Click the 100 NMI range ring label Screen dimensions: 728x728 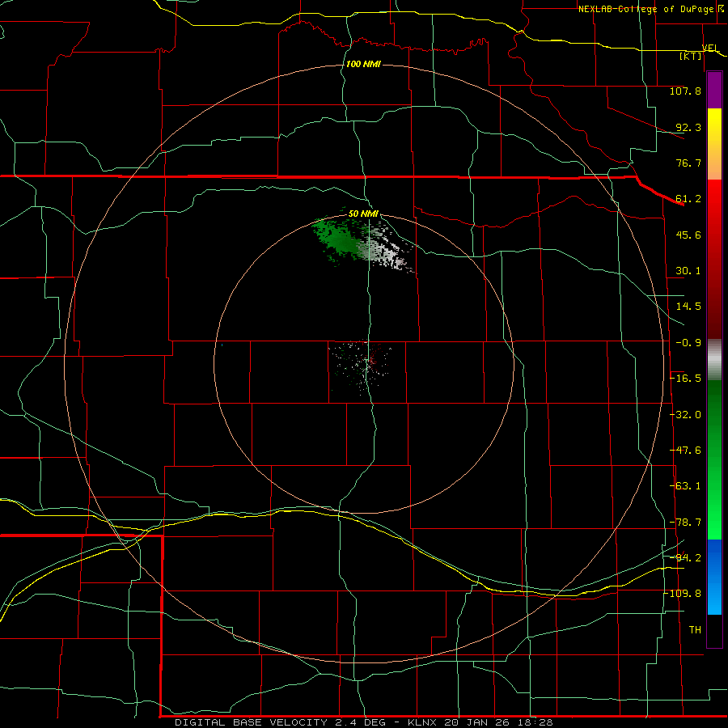point(363,64)
